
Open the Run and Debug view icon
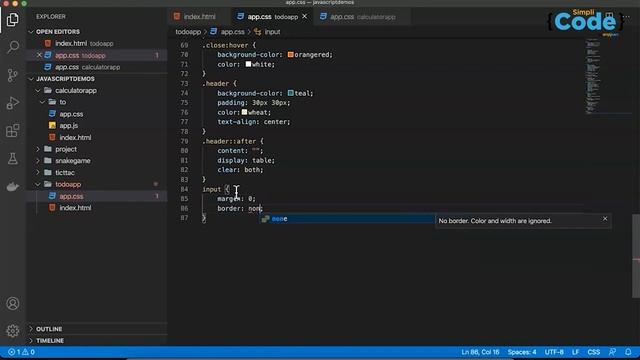[x=13, y=103]
